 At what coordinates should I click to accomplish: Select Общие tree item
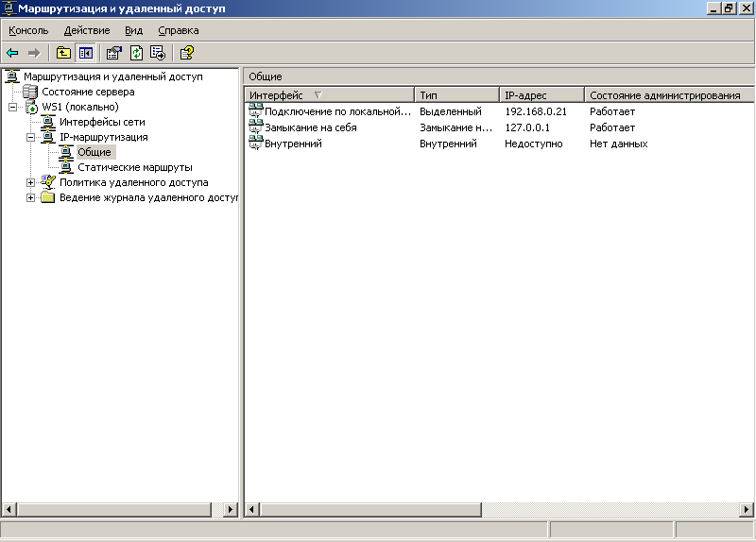point(94,152)
